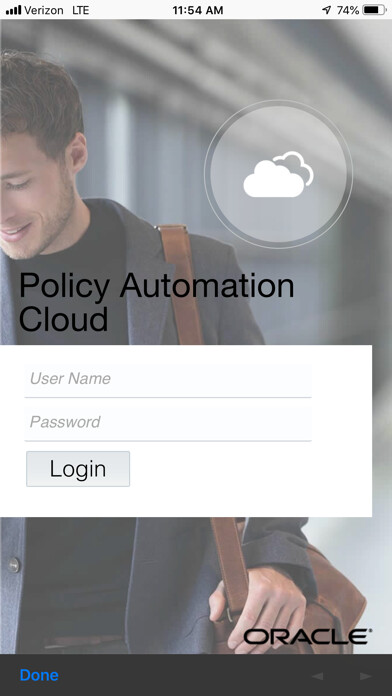Tap the signal strength bars in status bar
Viewport: 392px width, 696px height.
coord(13,10)
